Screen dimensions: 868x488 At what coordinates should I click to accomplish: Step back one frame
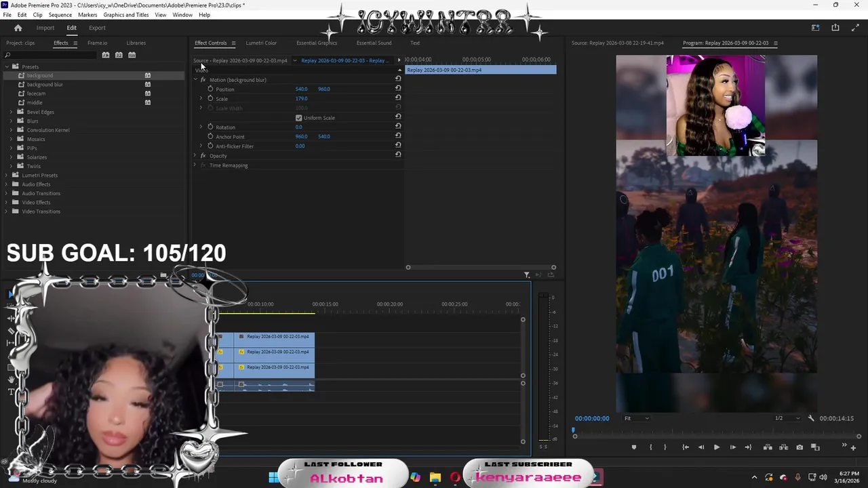pyautogui.click(x=701, y=447)
